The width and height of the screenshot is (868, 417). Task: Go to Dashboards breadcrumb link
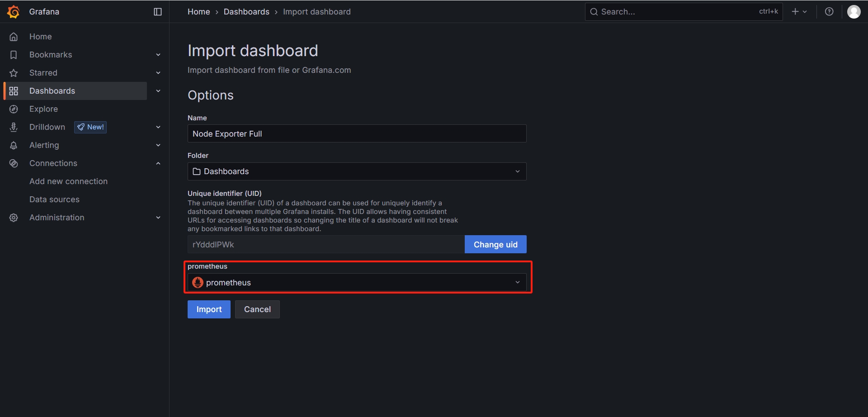tap(246, 12)
